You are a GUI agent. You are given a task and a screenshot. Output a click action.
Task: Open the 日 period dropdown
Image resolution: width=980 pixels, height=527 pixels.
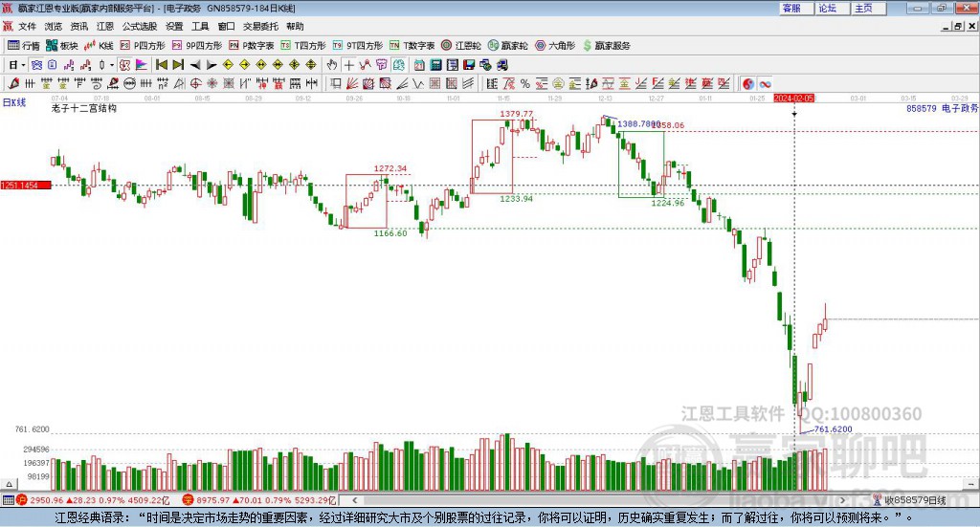(x=16, y=65)
